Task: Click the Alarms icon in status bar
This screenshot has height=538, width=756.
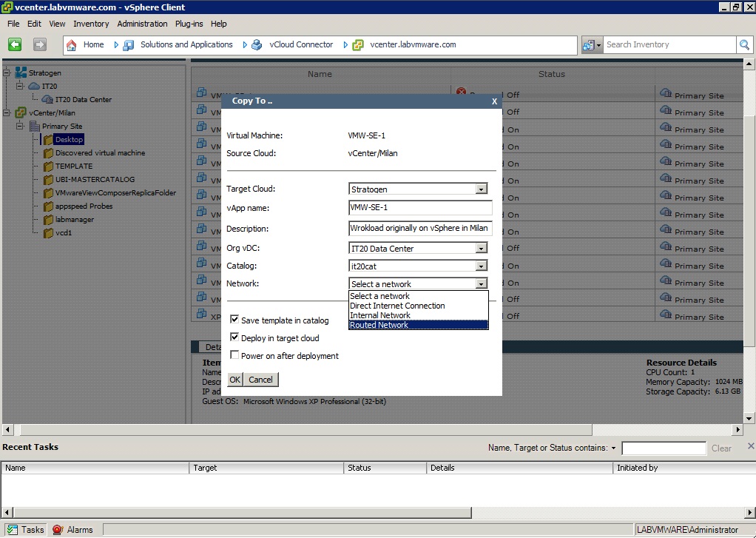Action: (x=58, y=530)
